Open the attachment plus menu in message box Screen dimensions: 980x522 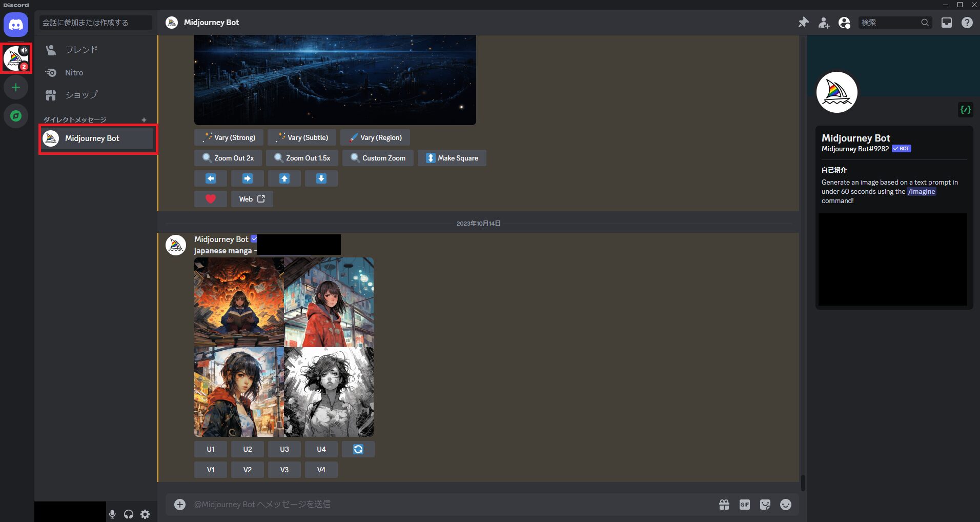[180, 505]
